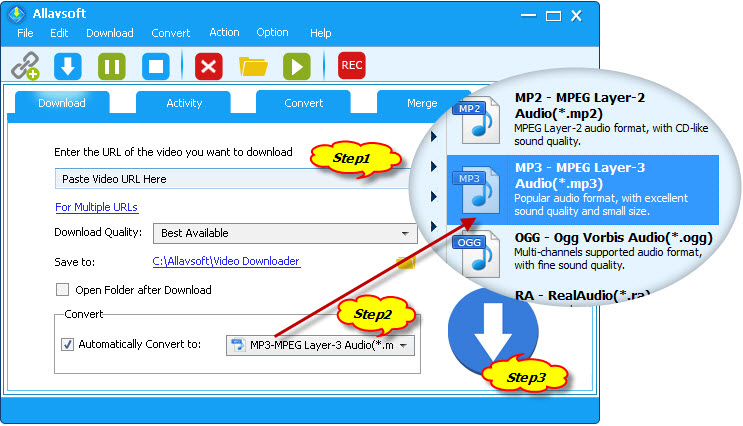This screenshot has width=743, height=426.
Task: Switch to the Merge tab
Action: point(421,103)
